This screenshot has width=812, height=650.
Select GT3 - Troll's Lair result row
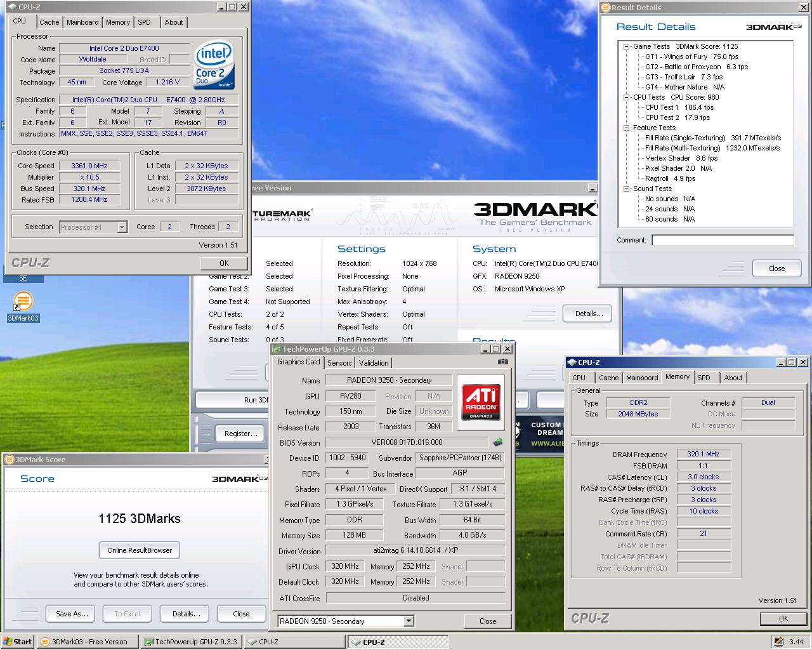pyautogui.click(x=684, y=77)
